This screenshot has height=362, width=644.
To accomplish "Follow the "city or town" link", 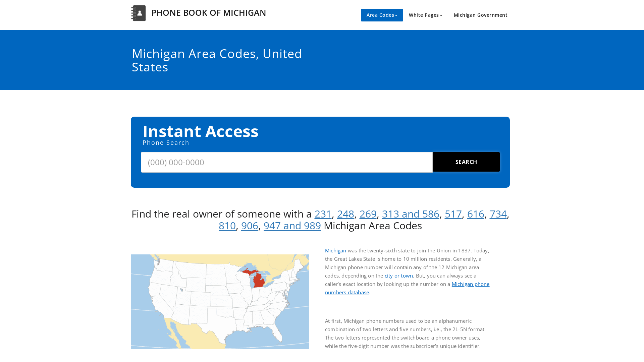I will 399,276.
